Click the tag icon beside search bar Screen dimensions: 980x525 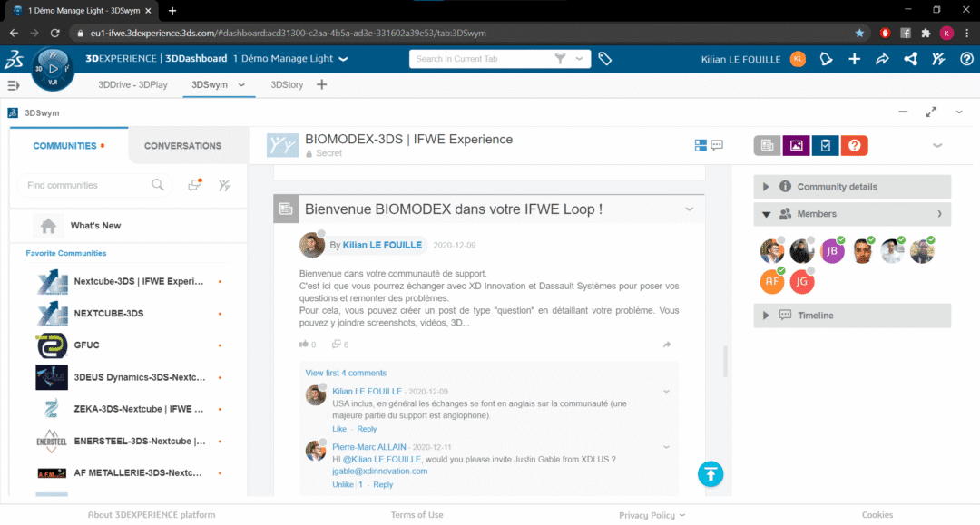(605, 59)
